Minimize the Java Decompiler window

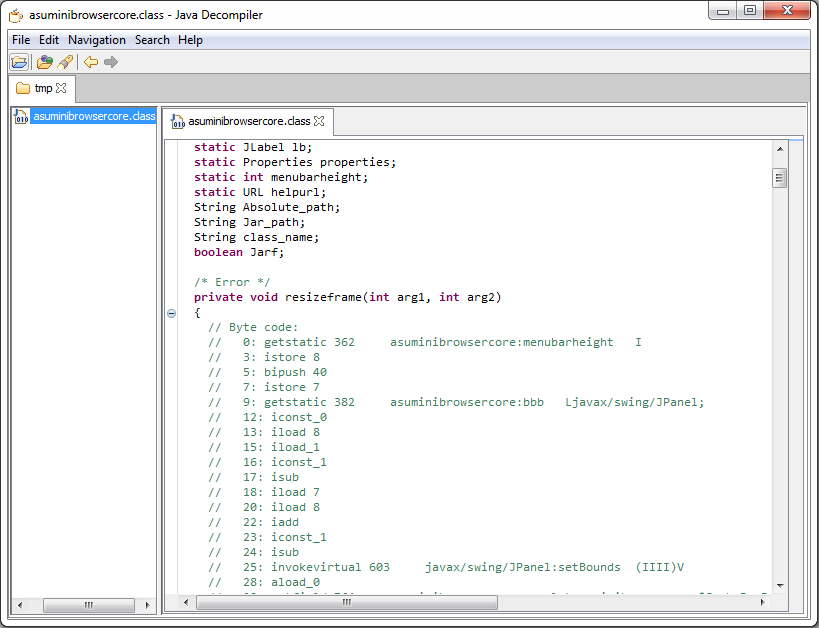pyautogui.click(x=723, y=11)
